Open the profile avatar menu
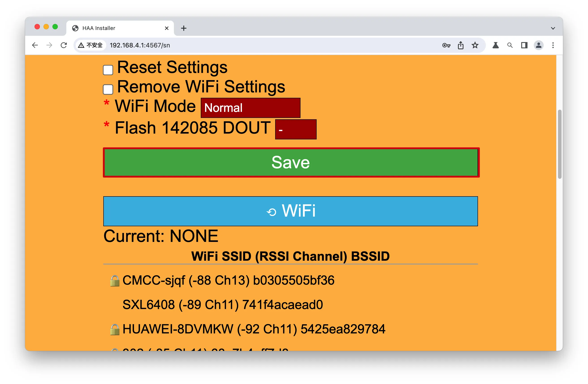 point(538,45)
